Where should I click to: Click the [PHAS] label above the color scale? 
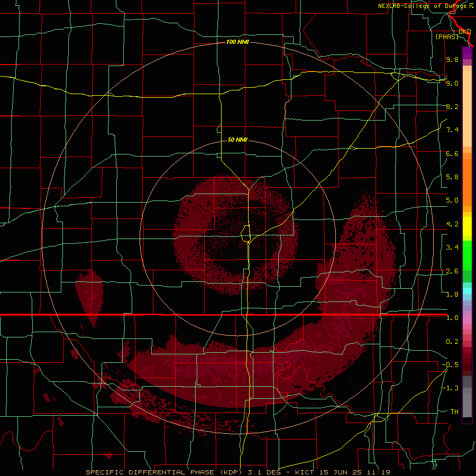point(447,36)
